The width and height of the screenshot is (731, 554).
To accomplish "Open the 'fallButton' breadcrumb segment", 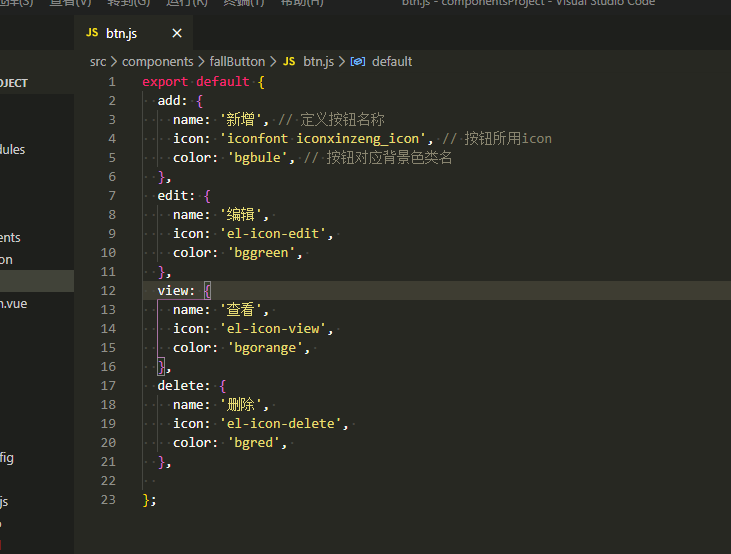I will [x=237, y=62].
